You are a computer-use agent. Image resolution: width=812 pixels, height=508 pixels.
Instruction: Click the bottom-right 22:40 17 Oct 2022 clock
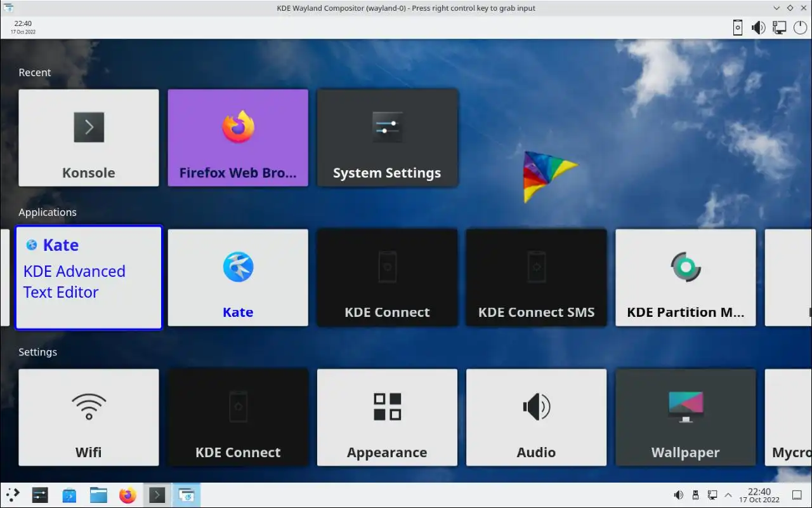(x=759, y=495)
